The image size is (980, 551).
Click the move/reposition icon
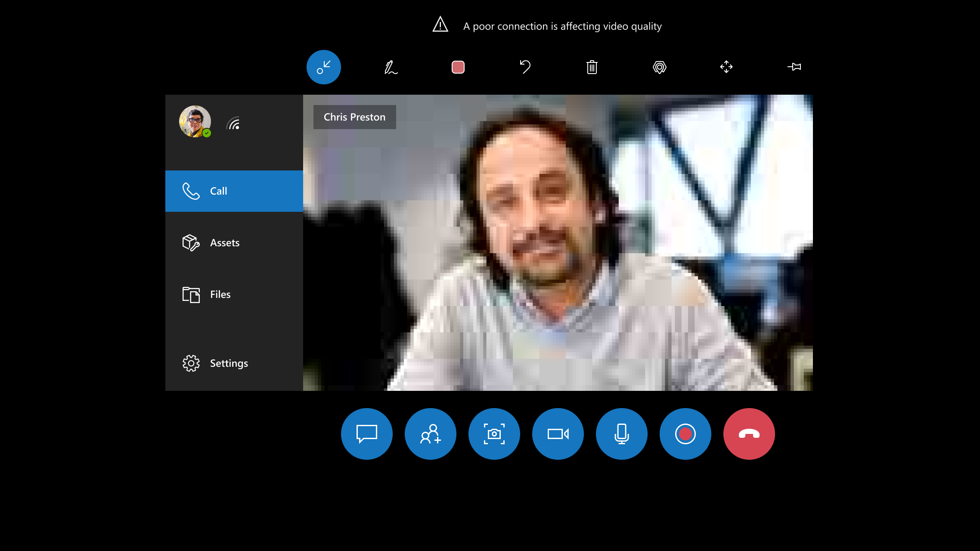726,67
